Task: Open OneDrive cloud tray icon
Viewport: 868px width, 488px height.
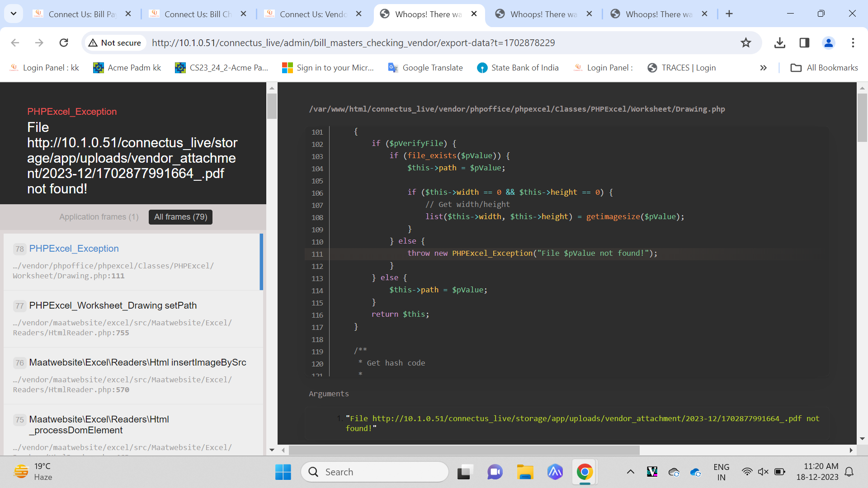Action: (x=695, y=472)
